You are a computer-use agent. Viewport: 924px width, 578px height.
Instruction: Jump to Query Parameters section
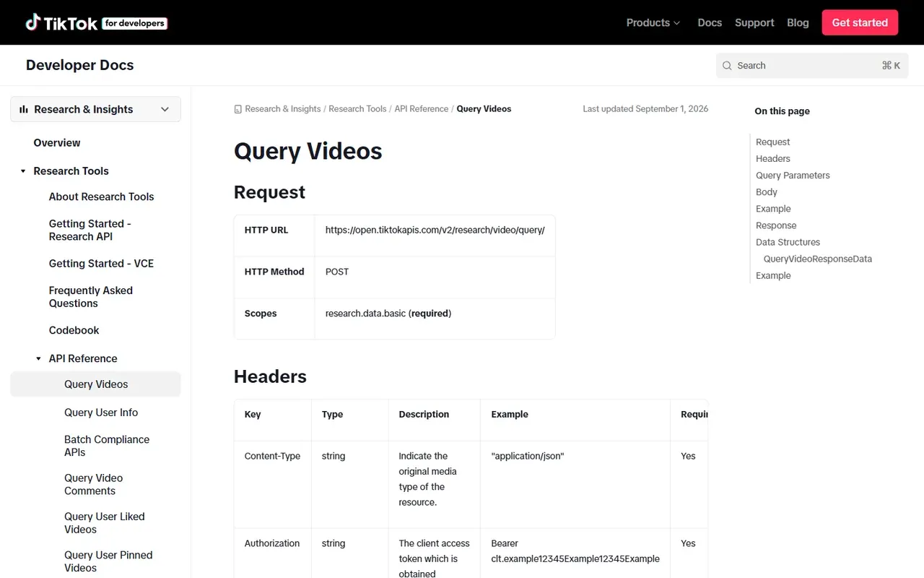tap(793, 176)
